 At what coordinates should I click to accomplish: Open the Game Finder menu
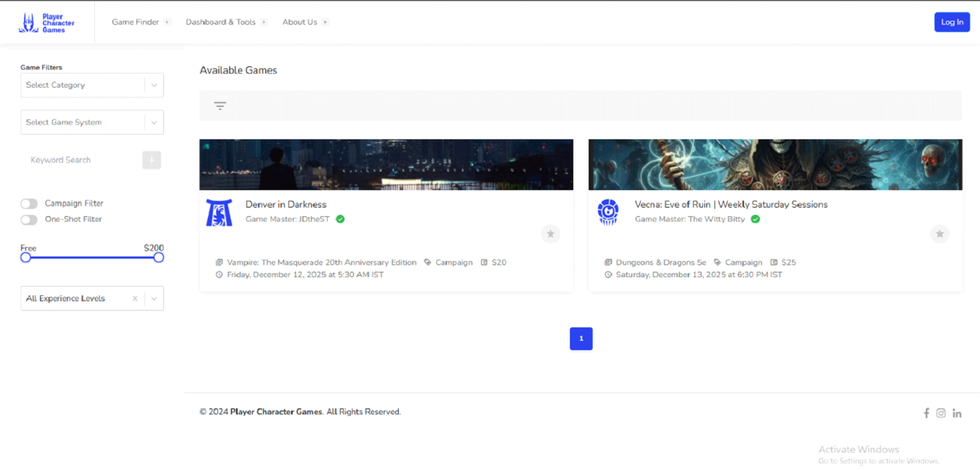coord(136,21)
